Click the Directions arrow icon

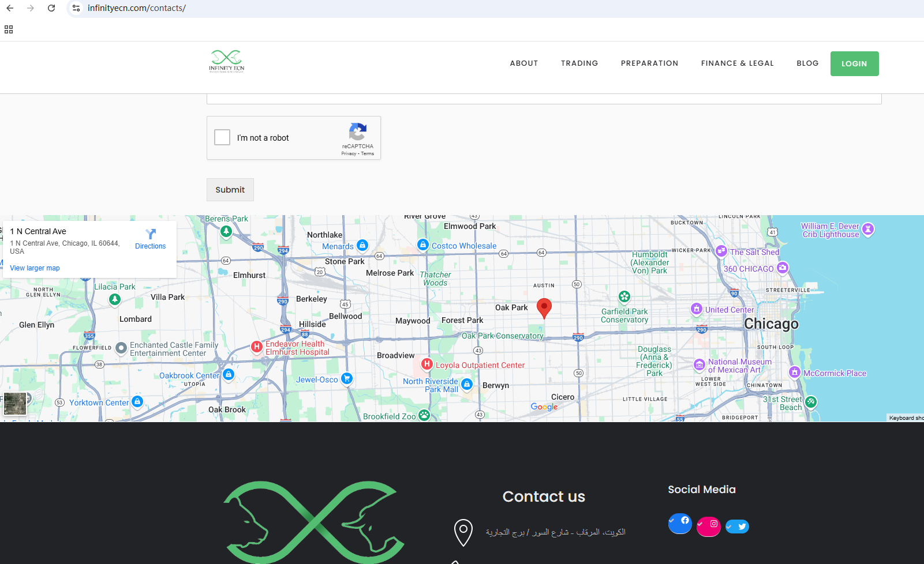coord(151,234)
